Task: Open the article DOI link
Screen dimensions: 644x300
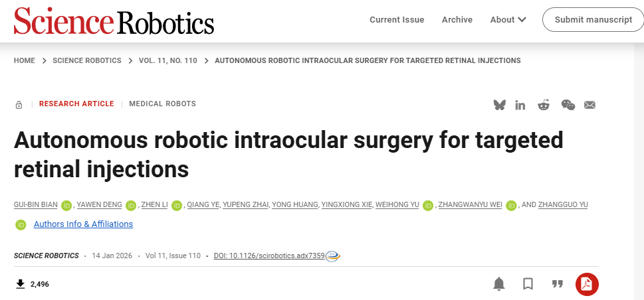Action: pos(269,256)
